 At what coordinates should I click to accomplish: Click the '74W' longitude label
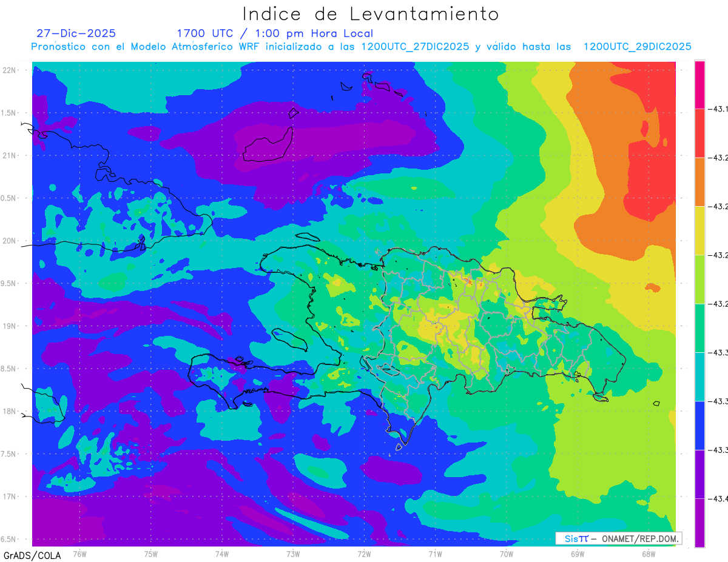point(222,554)
